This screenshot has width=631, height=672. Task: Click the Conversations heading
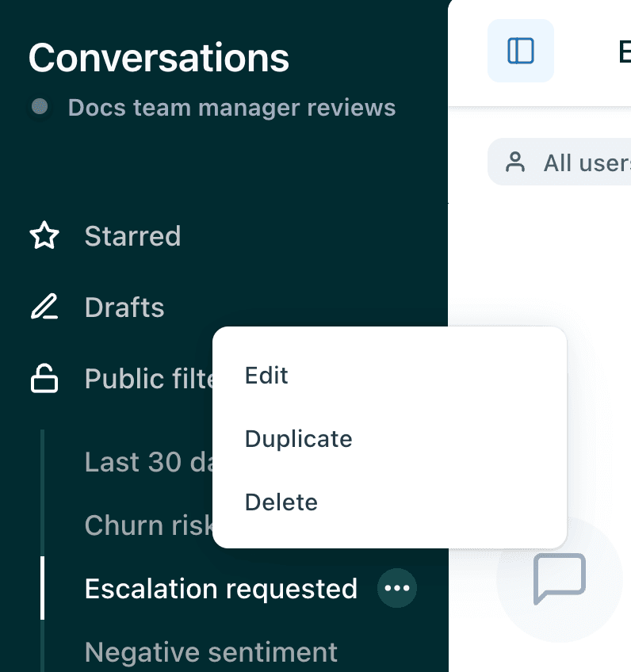(159, 58)
